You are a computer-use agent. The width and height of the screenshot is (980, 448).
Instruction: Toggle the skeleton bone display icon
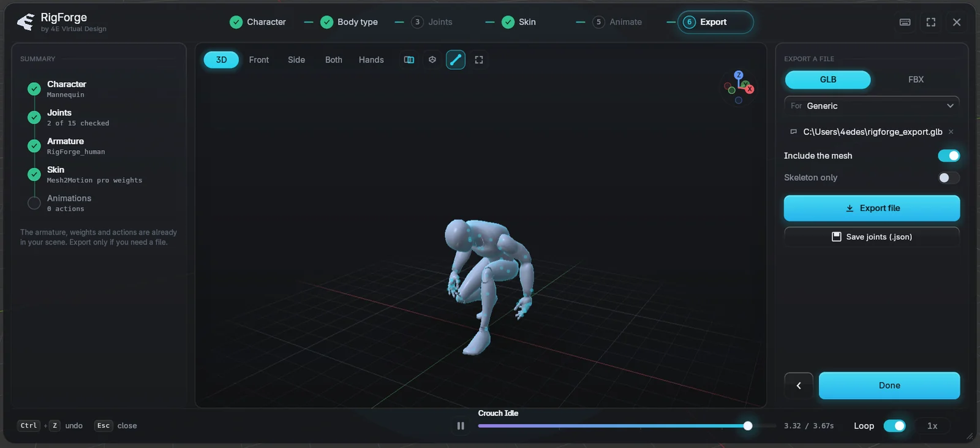(456, 59)
